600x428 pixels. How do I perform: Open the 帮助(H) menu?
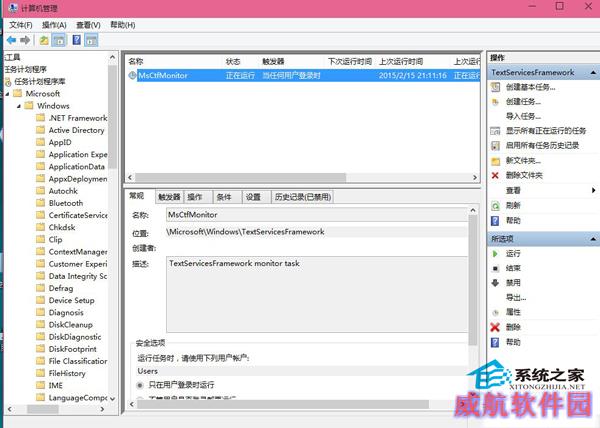tap(122, 25)
